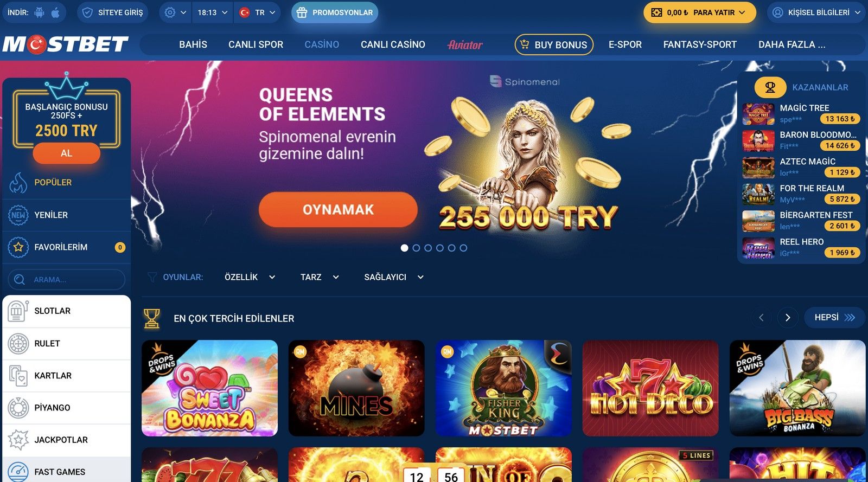
Task: Open the Rulet roulette wheel category
Action: tap(67, 343)
